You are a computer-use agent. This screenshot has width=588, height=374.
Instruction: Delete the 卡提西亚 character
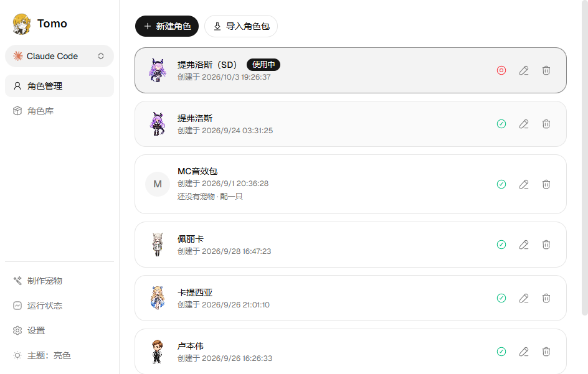coord(546,298)
